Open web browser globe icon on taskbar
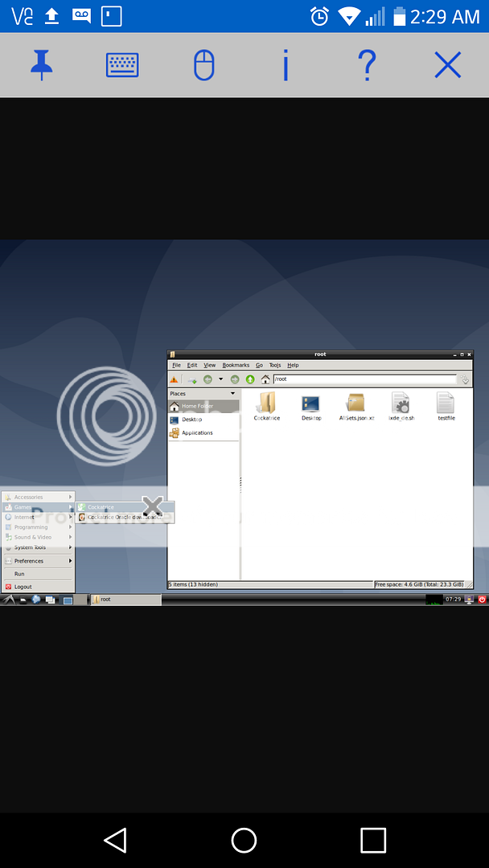The height and width of the screenshot is (868, 489). tap(36, 600)
